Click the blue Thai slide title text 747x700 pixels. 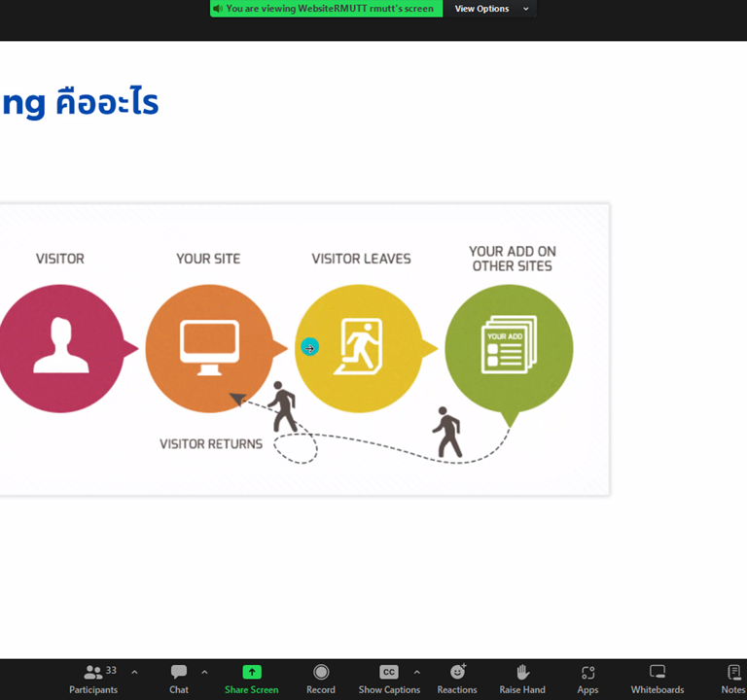[x=80, y=102]
